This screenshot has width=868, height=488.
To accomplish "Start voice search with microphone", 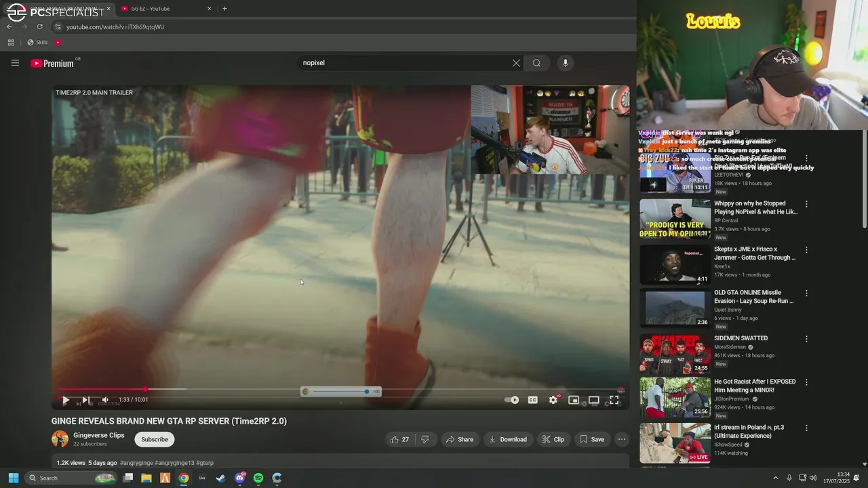I will coord(566,63).
